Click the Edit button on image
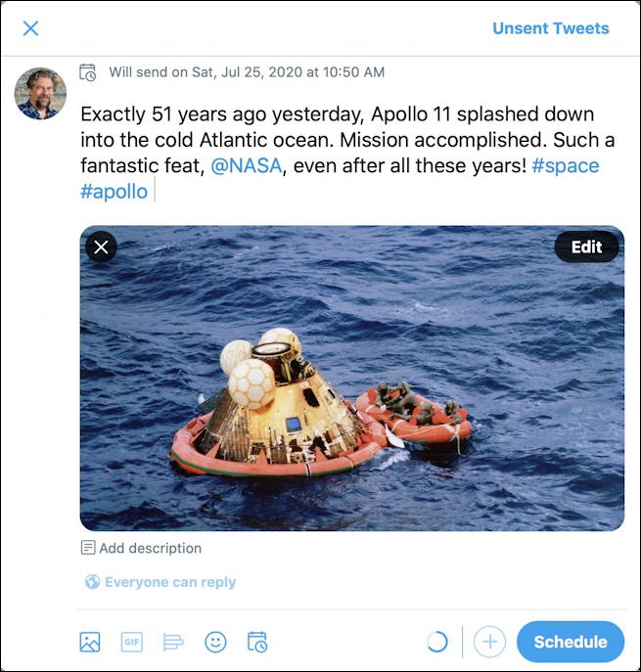This screenshot has width=641, height=672. pyautogui.click(x=586, y=246)
